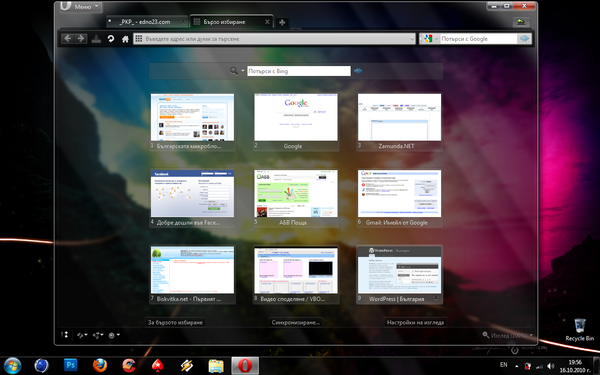Image resolution: width=600 pixels, height=375 pixels.
Task: Expand the Bing search engine dropdown arrow
Action: click(x=243, y=71)
